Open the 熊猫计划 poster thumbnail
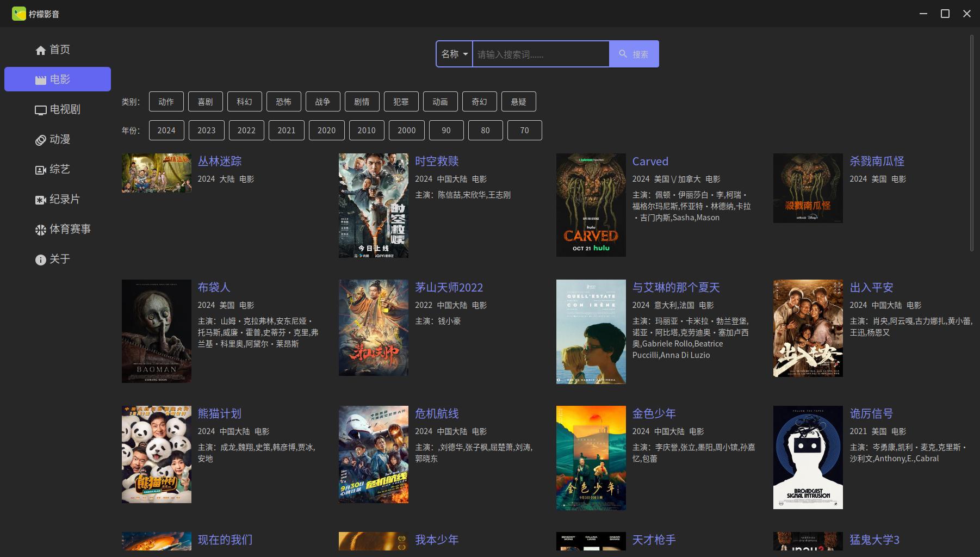The image size is (980, 557). click(x=157, y=454)
